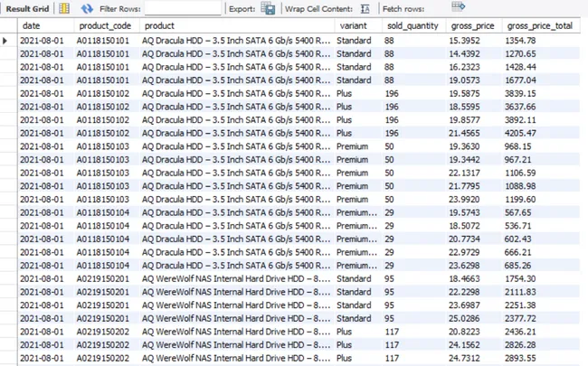Select the gross_price cell 19.8577
588x366 pixels.
[x=464, y=120]
